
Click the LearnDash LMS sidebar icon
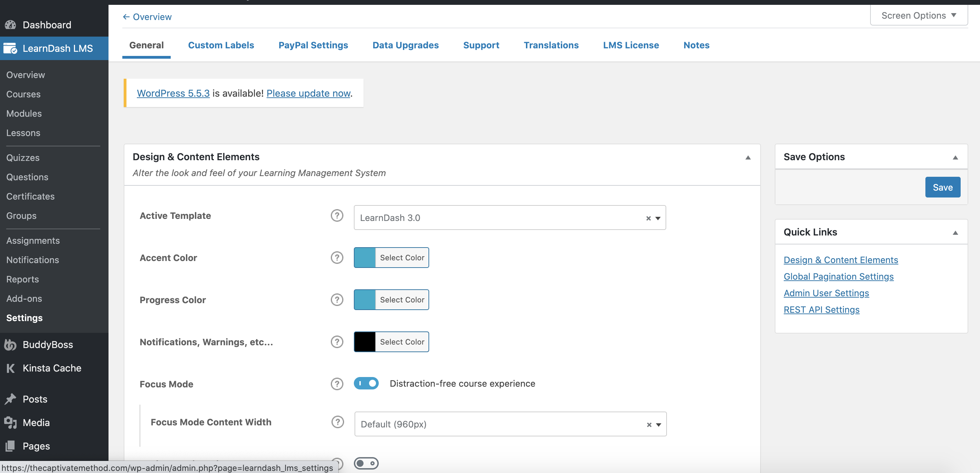[x=10, y=48]
